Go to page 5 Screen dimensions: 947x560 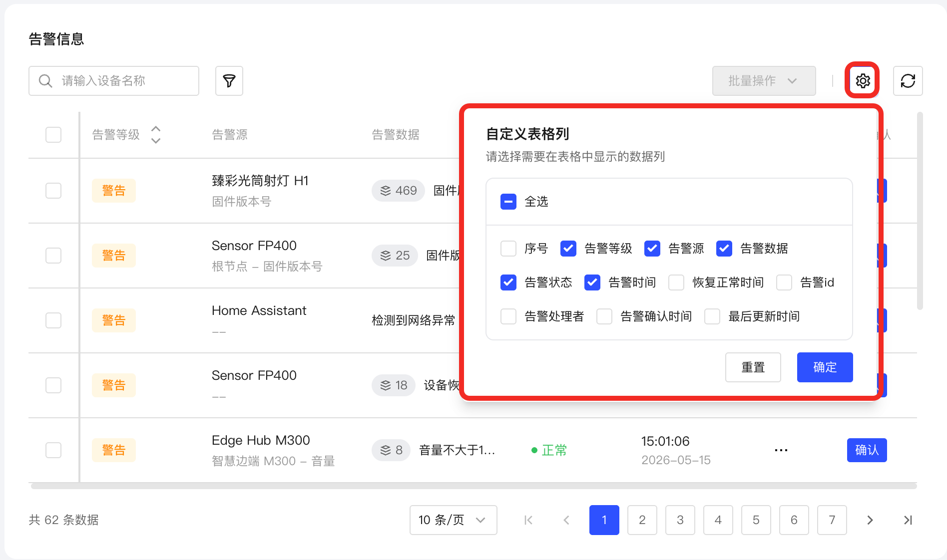[756, 520]
